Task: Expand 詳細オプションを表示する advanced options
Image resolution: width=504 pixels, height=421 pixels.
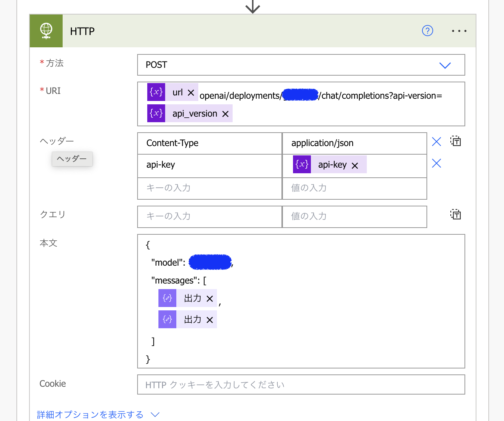Action: click(x=89, y=414)
